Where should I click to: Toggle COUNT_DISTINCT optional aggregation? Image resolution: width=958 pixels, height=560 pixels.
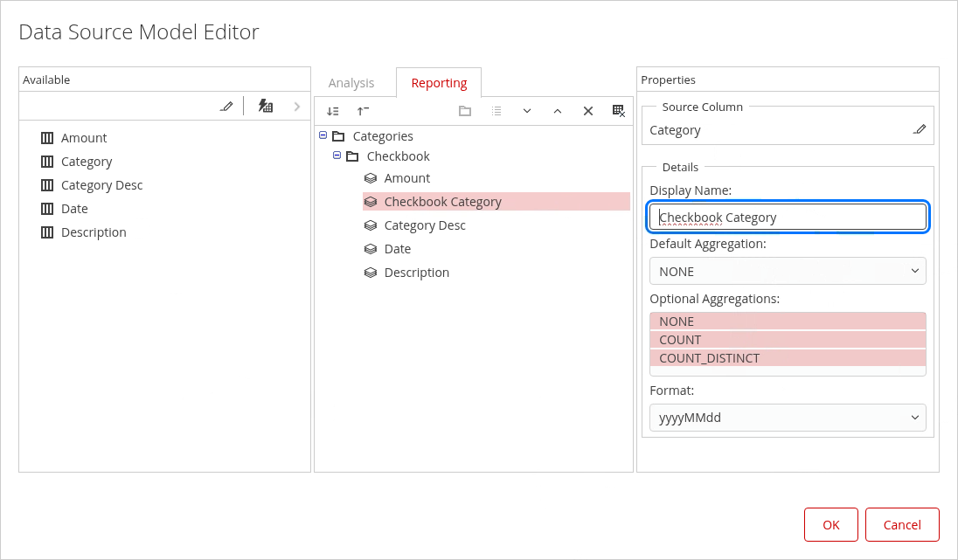(x=788, y=358)
